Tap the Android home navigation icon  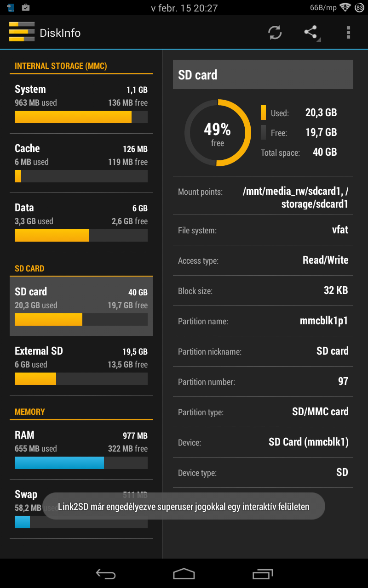(x=184, y=573)
